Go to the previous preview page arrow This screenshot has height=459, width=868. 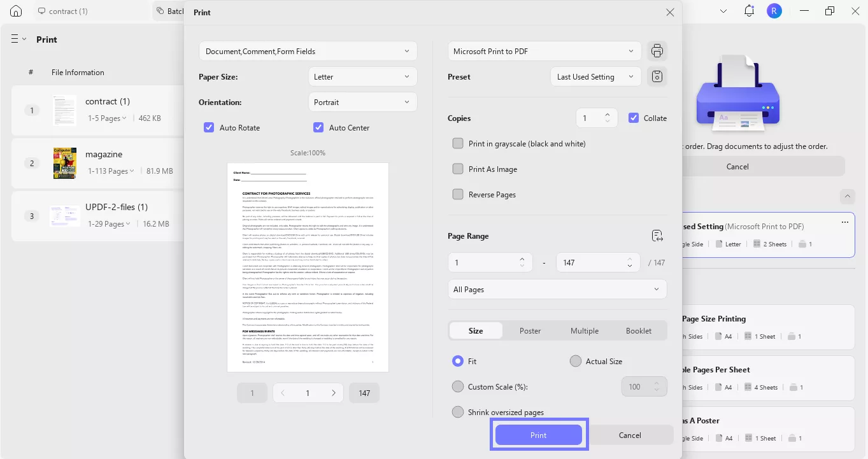click(x=283, y=393)
